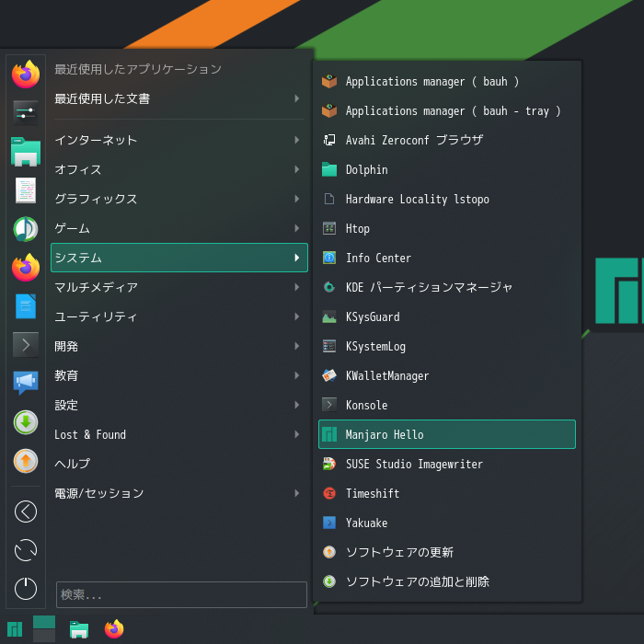Screen dimensions: 644x644
Task: Open KDE パーティションマネージャ
Action: coord(447,287)
